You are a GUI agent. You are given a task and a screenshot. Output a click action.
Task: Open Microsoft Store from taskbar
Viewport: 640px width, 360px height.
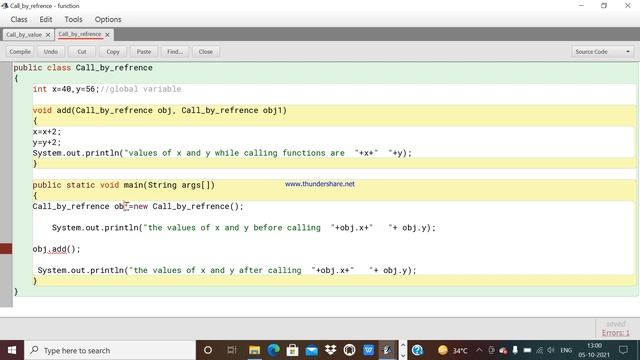292,350
